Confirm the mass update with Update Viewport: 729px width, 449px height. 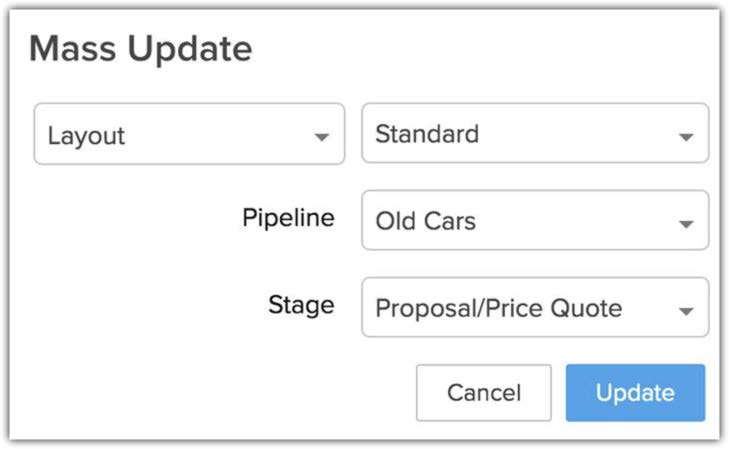(635, 393)
